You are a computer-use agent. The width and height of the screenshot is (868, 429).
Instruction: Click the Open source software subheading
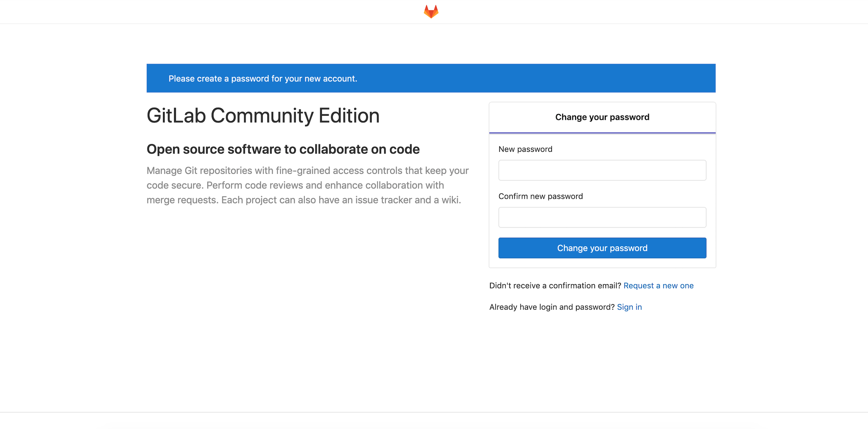coord(283,149)
